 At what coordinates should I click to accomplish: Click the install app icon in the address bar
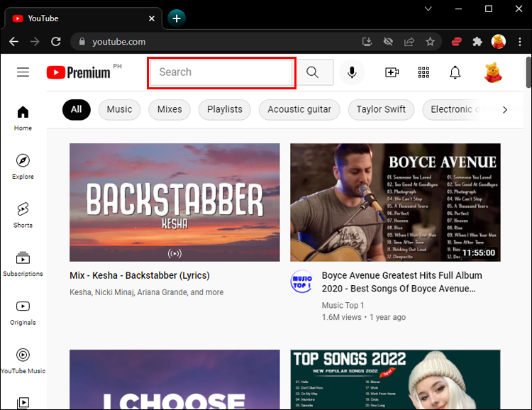(367, 42)
